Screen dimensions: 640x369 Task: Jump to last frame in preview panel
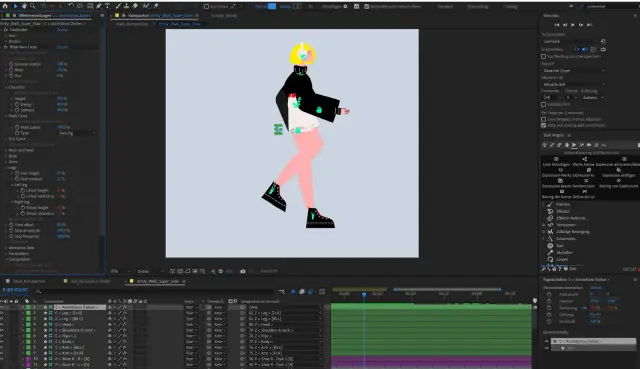click(x=589, y=25)
